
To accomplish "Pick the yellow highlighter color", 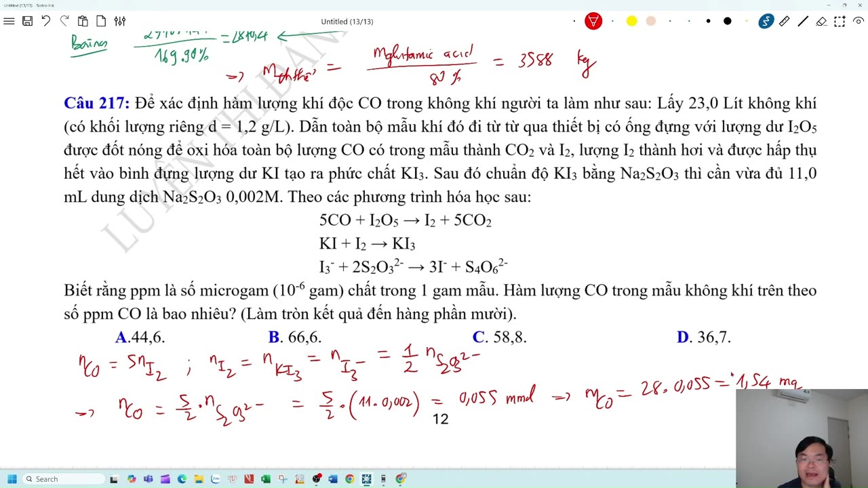I will [x=631, y=21].
